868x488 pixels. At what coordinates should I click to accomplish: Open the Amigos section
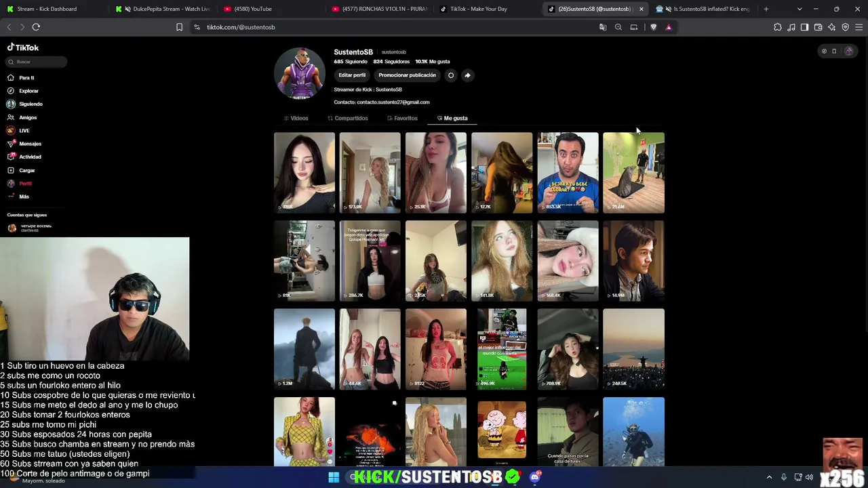coord(22,117)
